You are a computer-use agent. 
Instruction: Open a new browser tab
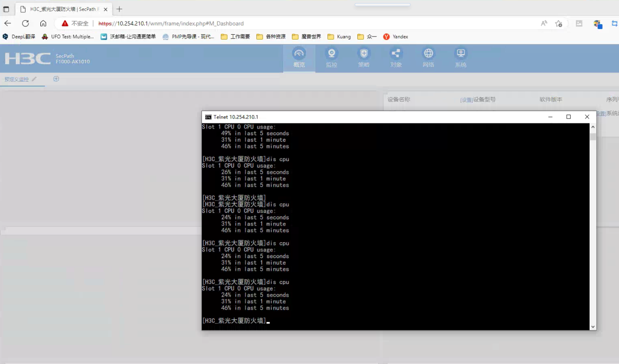pyautogui.click(x=119, y=9)
